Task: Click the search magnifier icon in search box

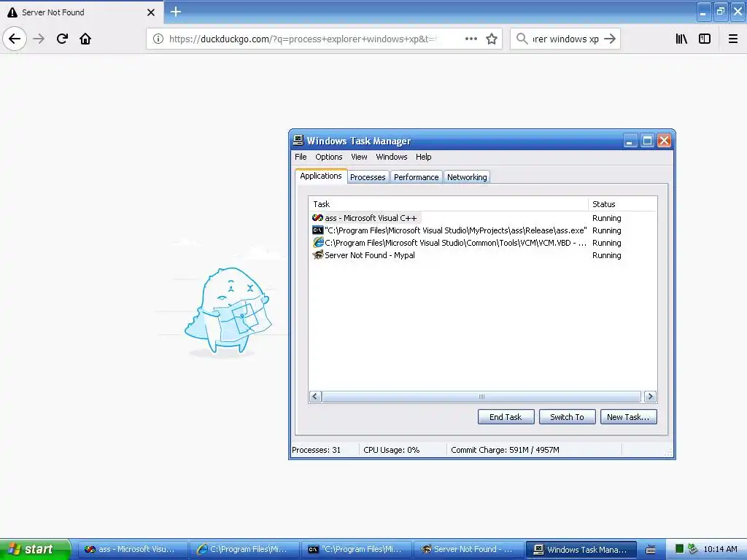Action: 522,39
